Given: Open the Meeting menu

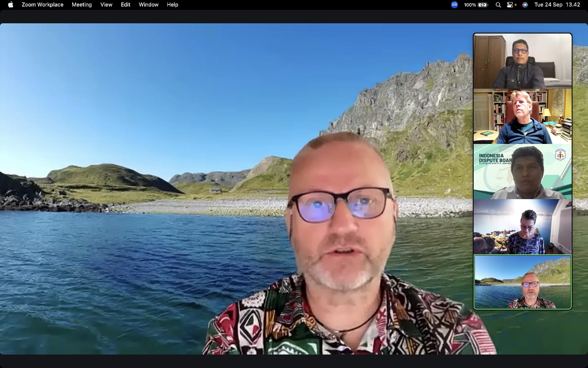Looking at the screenshot, I should point(82,5).
